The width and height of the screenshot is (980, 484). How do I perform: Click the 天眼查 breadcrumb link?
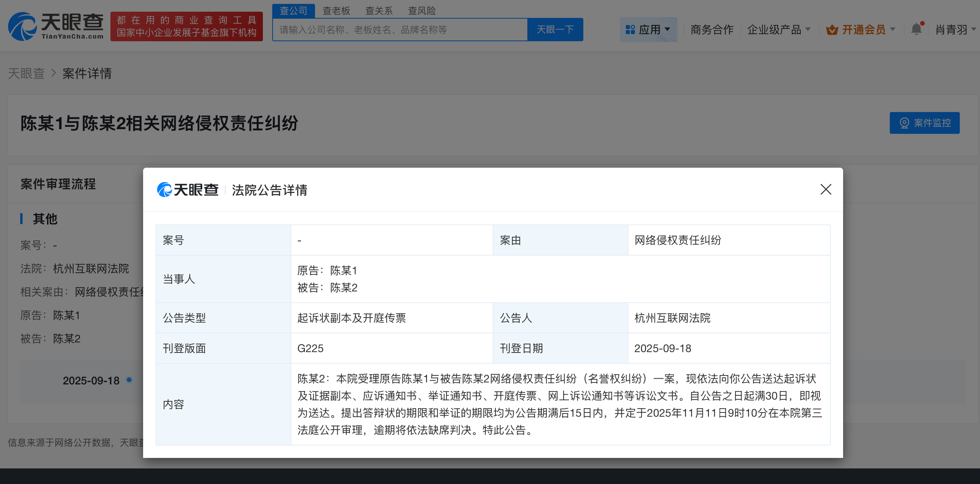coord(27,74)
